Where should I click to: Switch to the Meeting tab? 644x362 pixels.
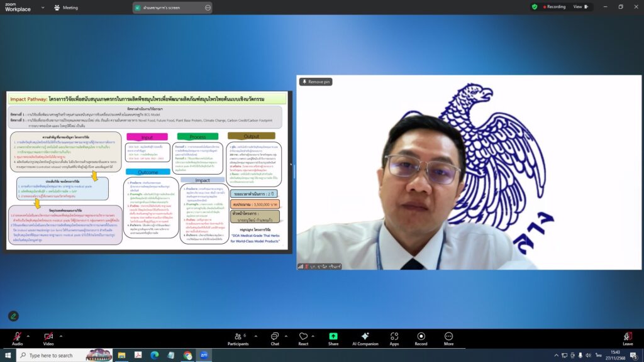tap(66, 8)
